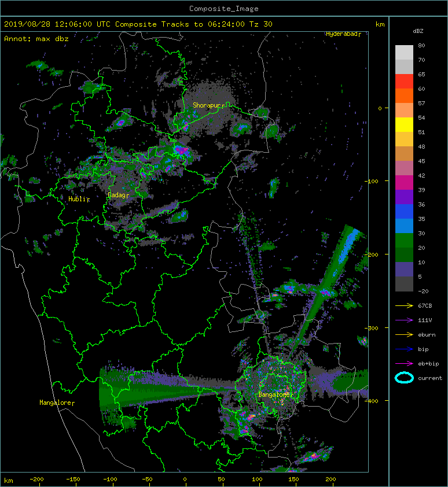
Task: Click the '-50' tick on the bottom axis
Action: 147,479
